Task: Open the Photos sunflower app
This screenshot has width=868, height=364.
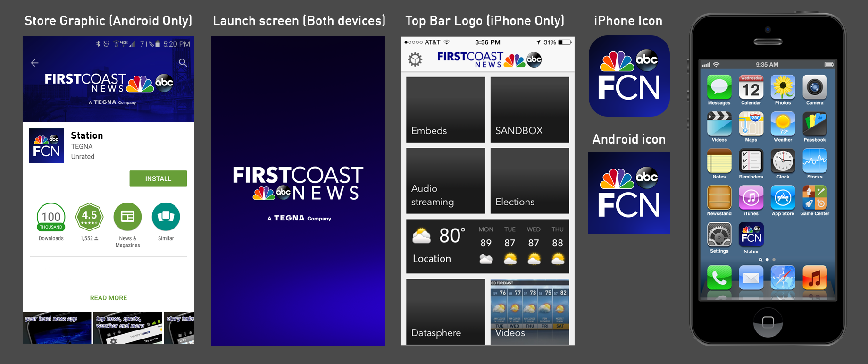Action: click(x=783, y=87)
